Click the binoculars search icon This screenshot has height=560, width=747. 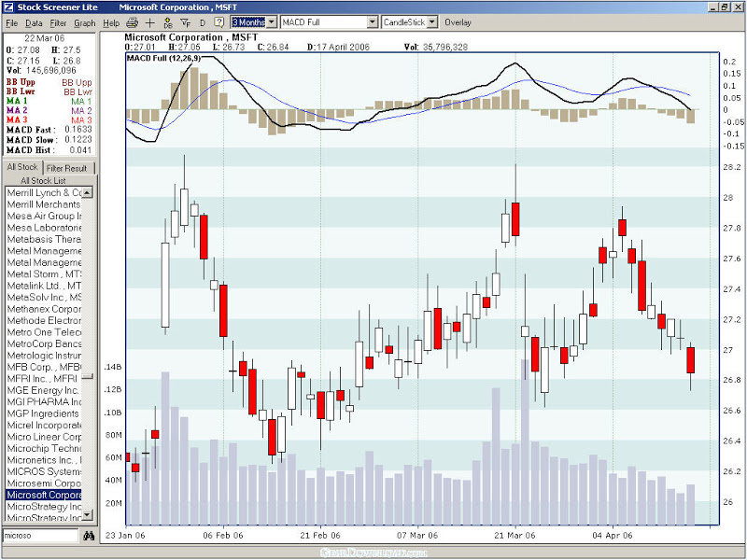click(89, 536)
